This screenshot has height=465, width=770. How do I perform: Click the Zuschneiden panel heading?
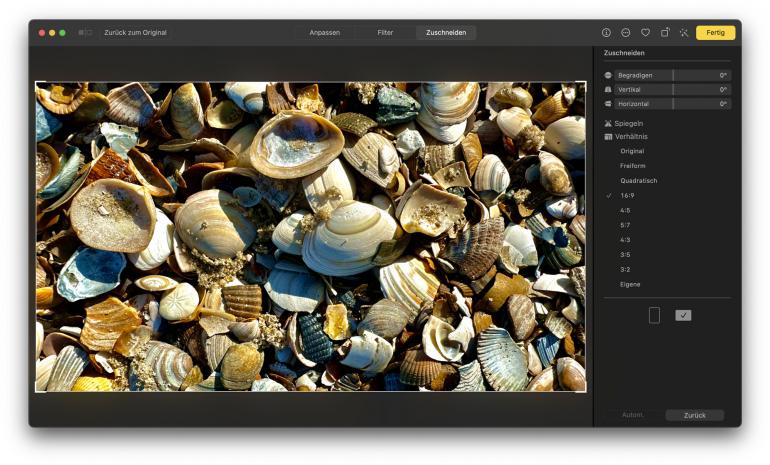(624, 53)
